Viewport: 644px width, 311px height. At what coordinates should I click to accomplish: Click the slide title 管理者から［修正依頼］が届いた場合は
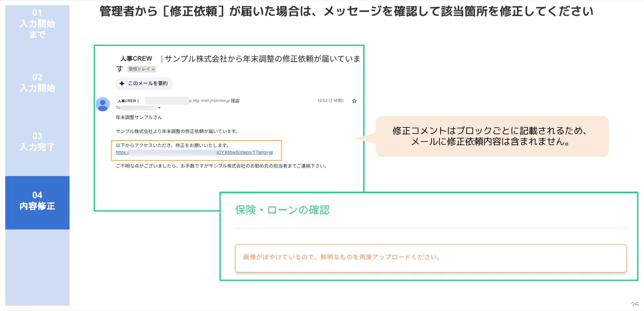point(346,11)
